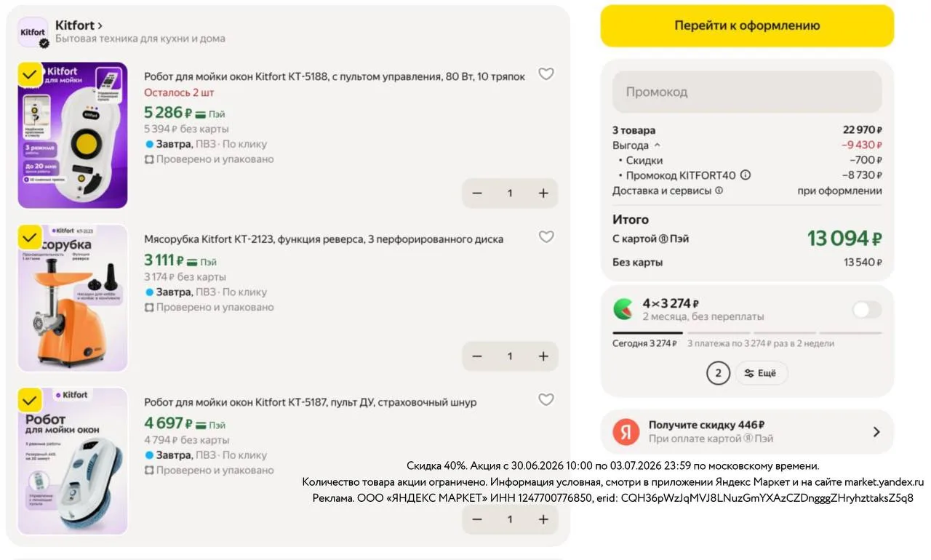Decrease quantity of Kitfort KT-5187 robot
This screenshot has height=560, width=931.
[477, 519]
